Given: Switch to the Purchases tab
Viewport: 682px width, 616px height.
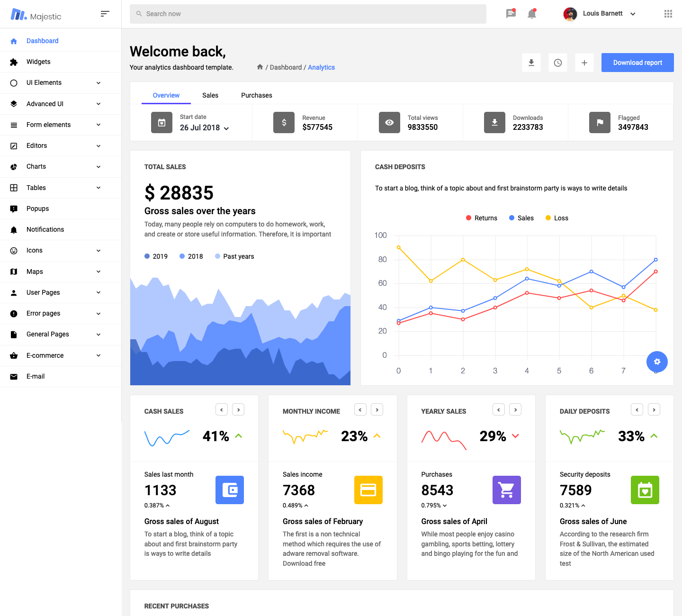Looking at the screenshot, I should coord(257,95).
